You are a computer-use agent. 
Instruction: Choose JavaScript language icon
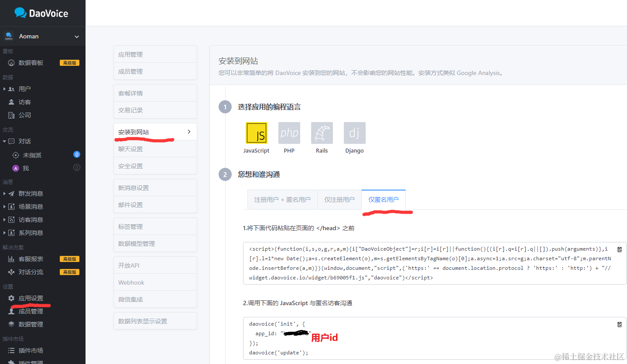click(x=257, y=133)
